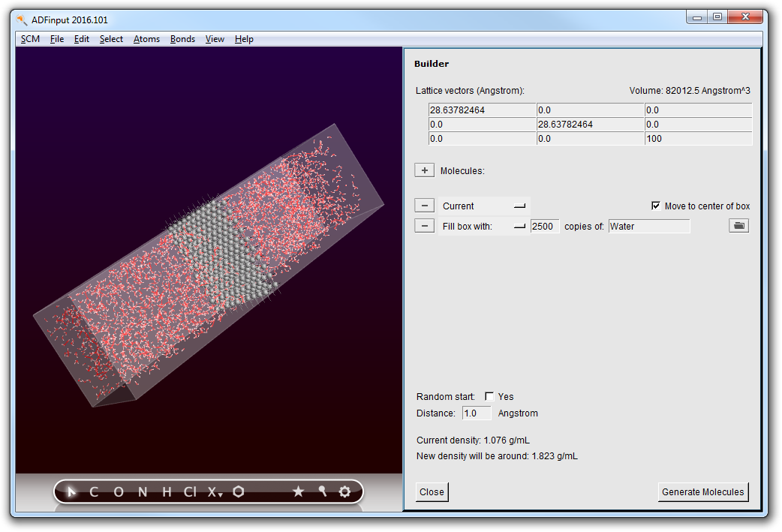Remove the Fill box with row

point(425,226)
